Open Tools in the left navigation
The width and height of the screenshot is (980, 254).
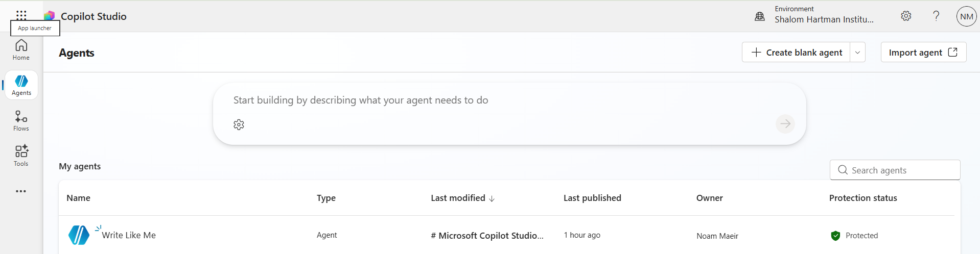click(x=21, y=156)
